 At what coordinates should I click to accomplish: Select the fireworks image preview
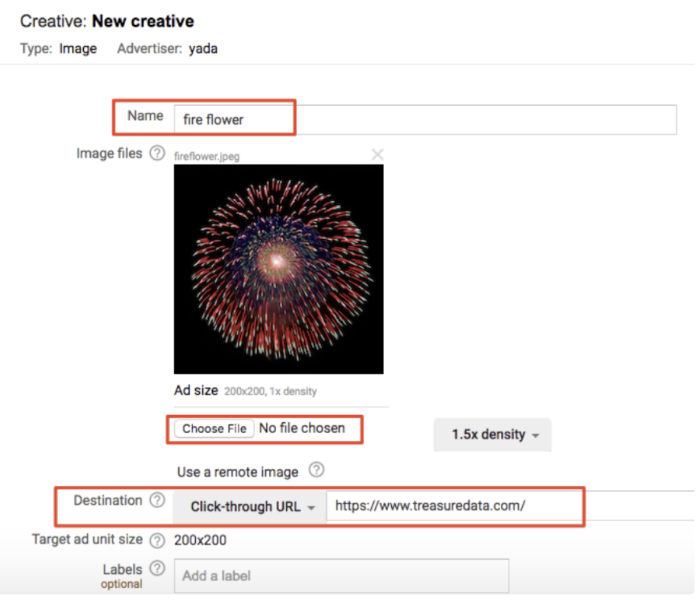pyautogui.click(x=278, y=269)
